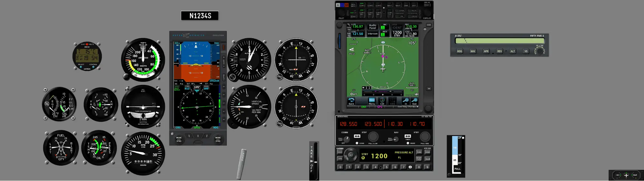Zoom the GTN map with the In icon
644x181 pixels.
pyautogui.click(x=406, y=101)
